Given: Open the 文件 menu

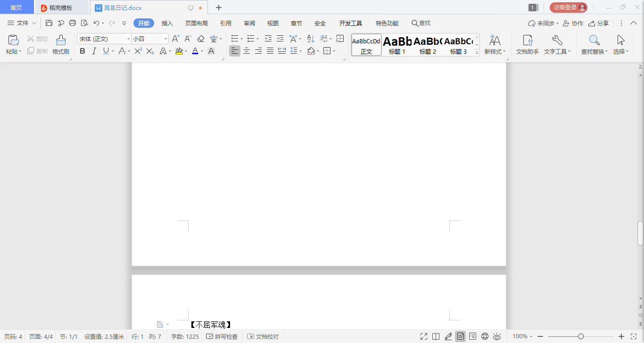Looking at the screenshot, I should point(22,23).
